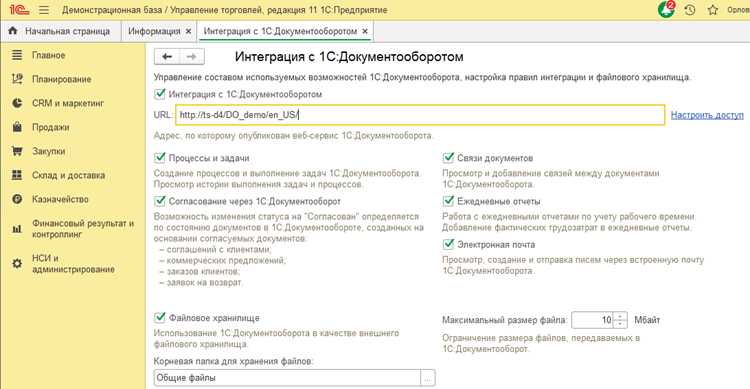This screenshot has height=389, width=750.
Task: Click the Орлов user name
Action: (738, 10)
